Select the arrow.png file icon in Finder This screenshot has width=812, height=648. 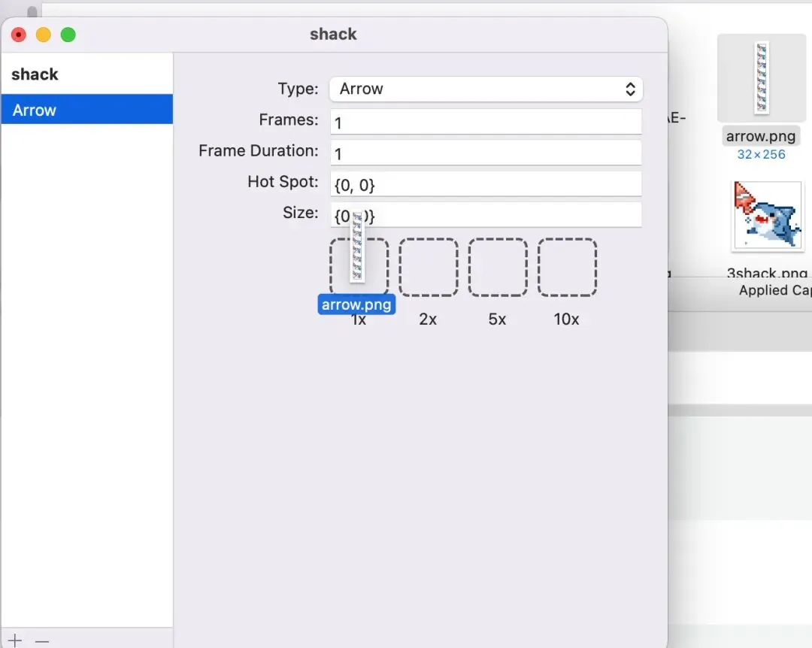pyautogui.click(x=761, y=77)
